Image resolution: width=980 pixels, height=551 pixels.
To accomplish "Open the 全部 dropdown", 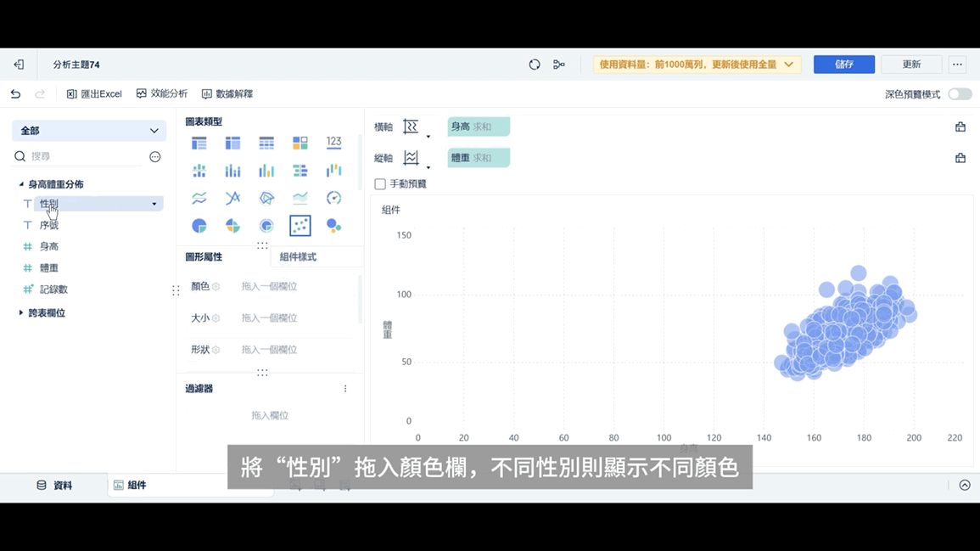I will click(89, 131).
